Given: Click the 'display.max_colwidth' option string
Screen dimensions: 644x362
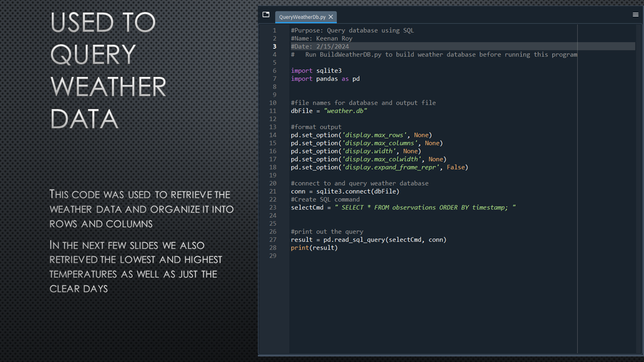Looking at the screenshot, I should [x=382, y=159].
